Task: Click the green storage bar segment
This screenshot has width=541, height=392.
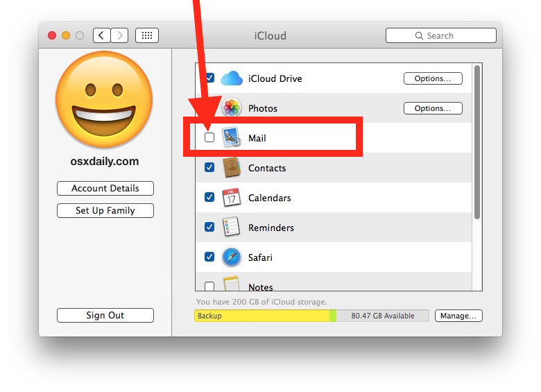Action: (x=333, y=316)
